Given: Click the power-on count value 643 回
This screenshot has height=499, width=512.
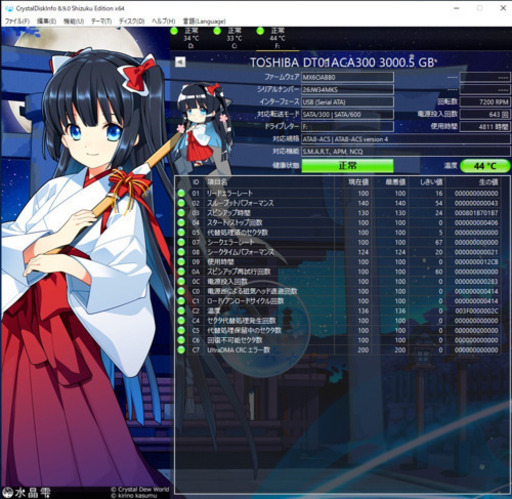Looking at the screenshot, I should coord(485,114).
